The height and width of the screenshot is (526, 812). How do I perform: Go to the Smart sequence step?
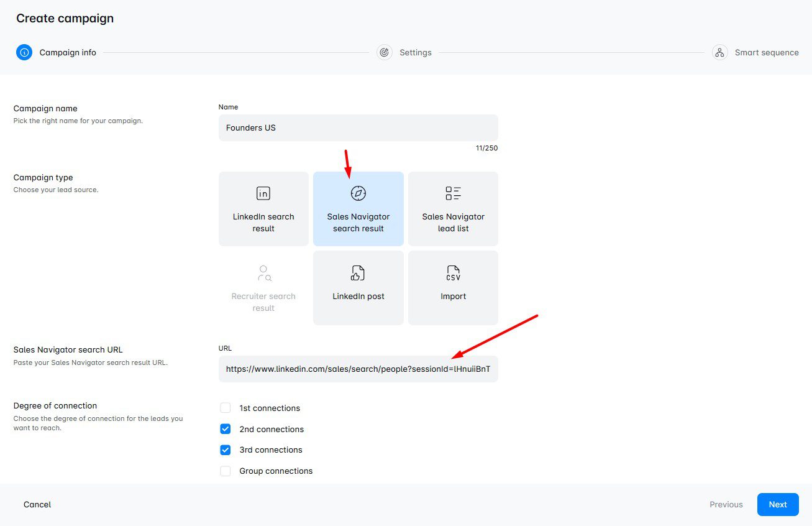click(x=755, y=52)
